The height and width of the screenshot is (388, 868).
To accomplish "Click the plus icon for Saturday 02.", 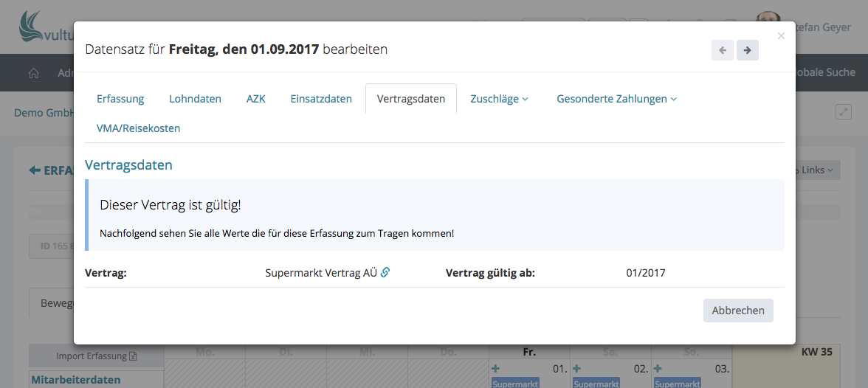I will coord(577,369).
